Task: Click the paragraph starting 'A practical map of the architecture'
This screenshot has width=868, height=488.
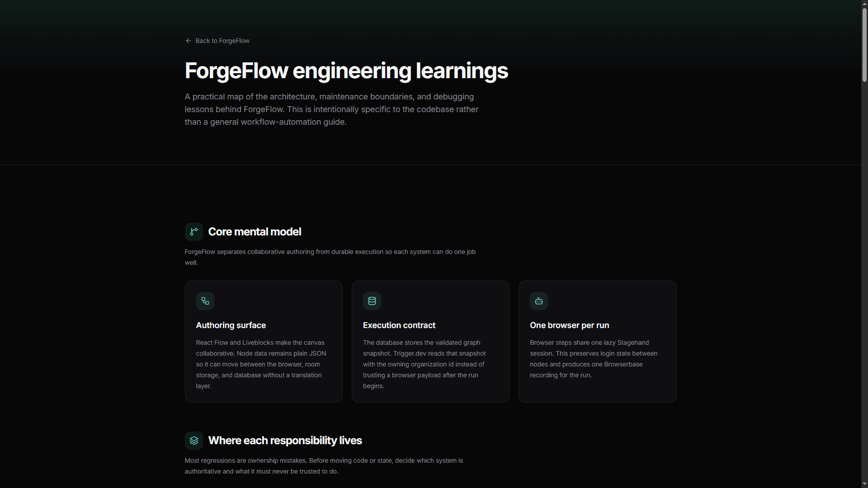Action: (x=331, y=109)
